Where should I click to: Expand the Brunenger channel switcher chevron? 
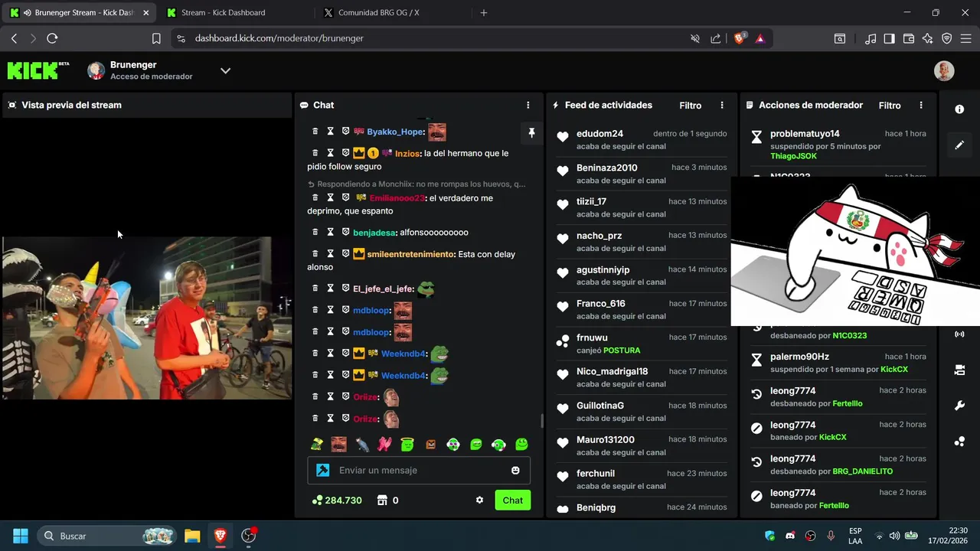coord(225,70)
